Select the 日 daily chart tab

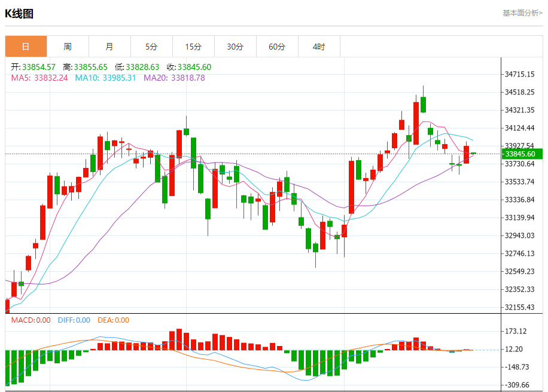26,47
